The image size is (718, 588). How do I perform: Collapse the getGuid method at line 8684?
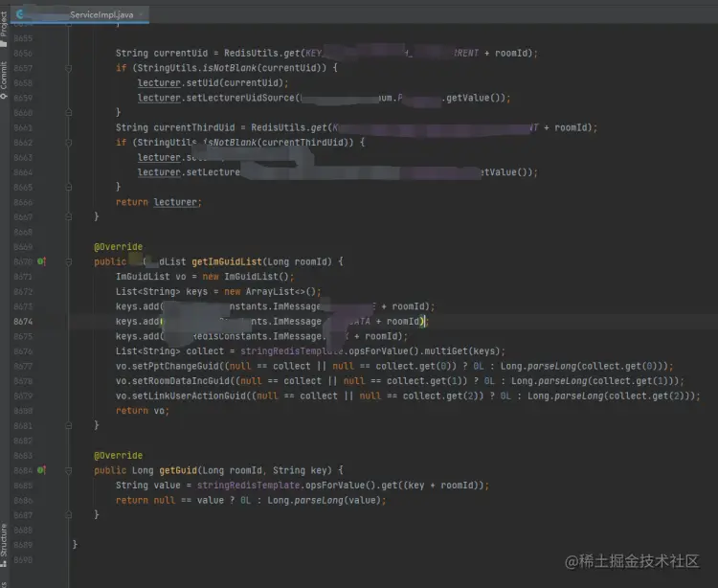(x=69, y=470)
